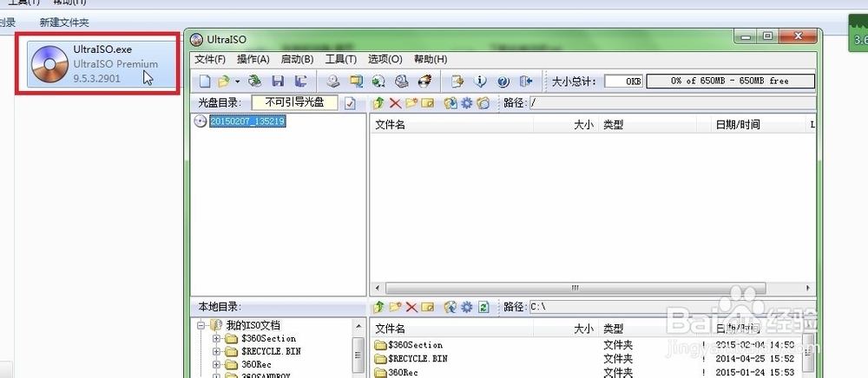Open image properties via the info icon
The height and width of the screenshot is (378, 868).
[x=480, y=81]
